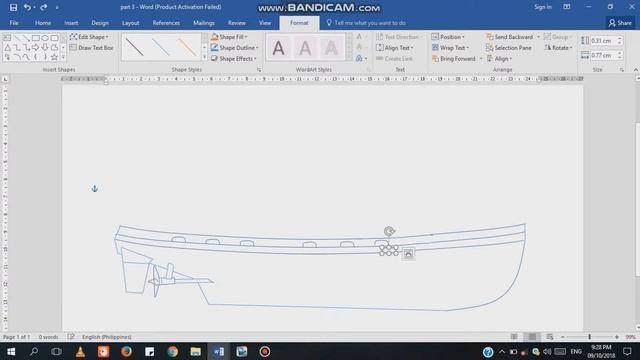Edit the shape height field 0.31 cm

pyautogui.click(x=603, y=41)
